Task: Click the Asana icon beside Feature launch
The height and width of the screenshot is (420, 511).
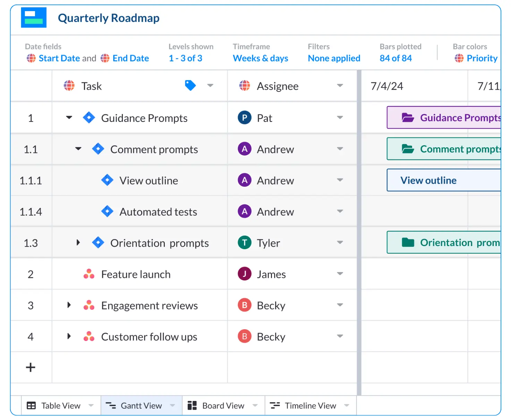Action: (x=89, y=274)
